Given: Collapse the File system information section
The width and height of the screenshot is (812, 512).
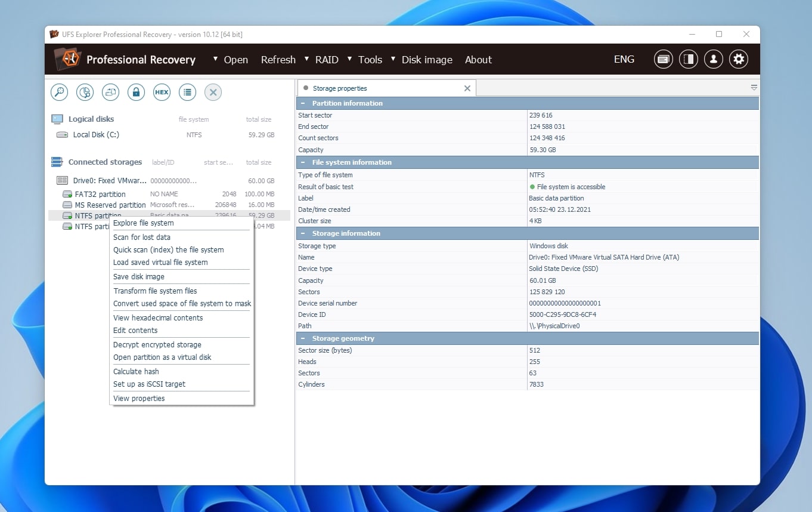Looking at the screenshot, I should click(303, 162).
